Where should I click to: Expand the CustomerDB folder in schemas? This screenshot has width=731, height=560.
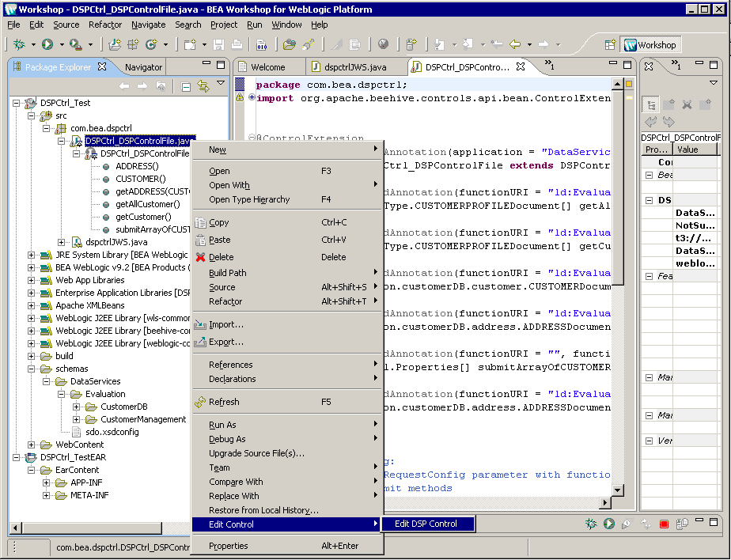[77, 407]
